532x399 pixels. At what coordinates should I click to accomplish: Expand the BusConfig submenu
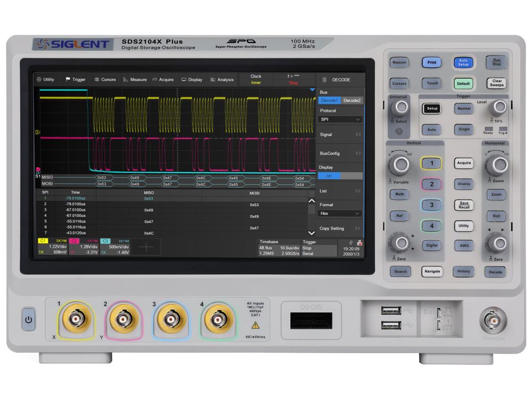[340, 153]
